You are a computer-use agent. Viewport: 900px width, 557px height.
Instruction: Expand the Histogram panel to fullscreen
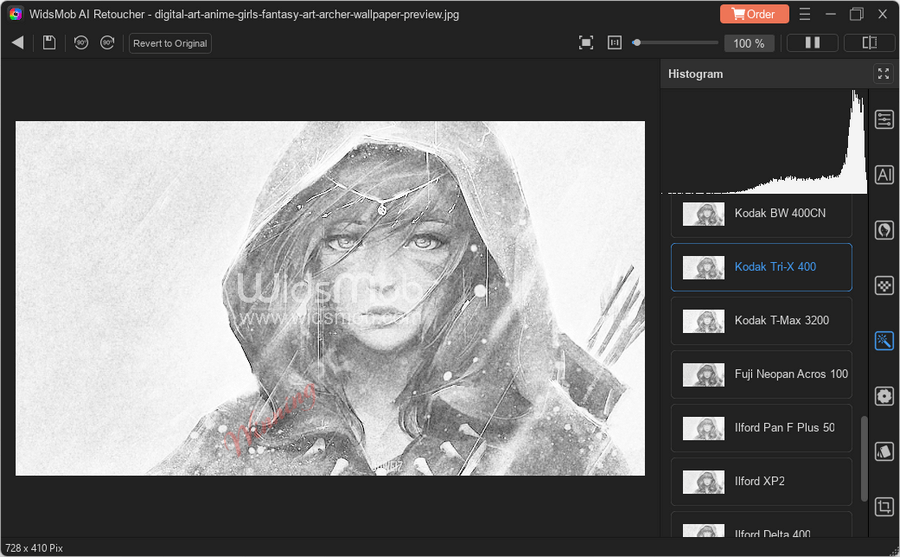click(883, 74)
